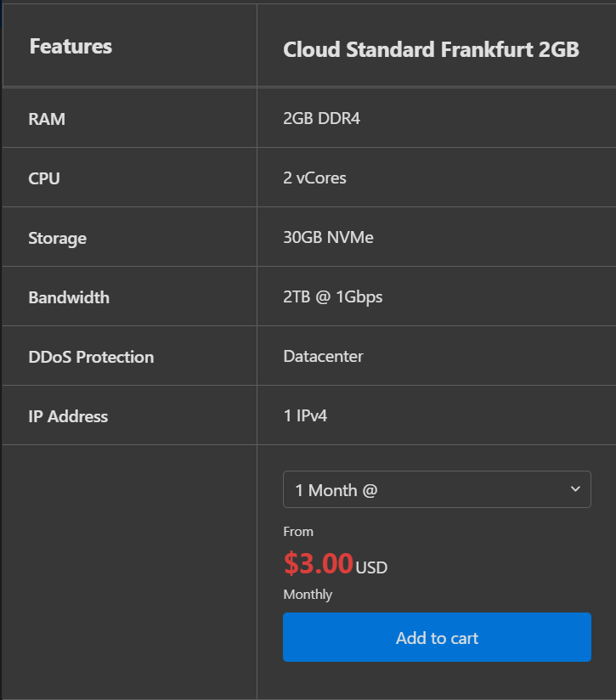Click the Features column header
616x700 pixels.
(71, 47)
